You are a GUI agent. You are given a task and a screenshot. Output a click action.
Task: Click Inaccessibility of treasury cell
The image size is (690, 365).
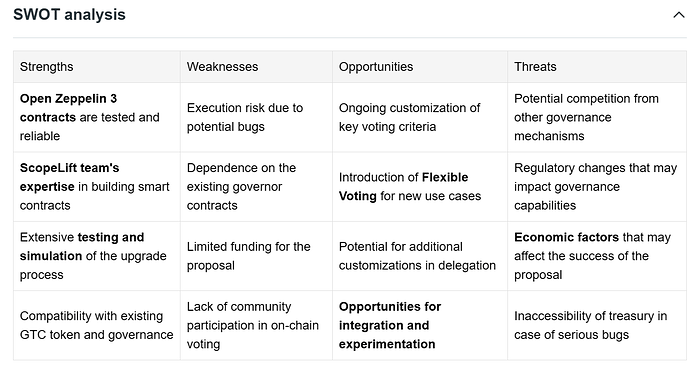pos(597,325)
